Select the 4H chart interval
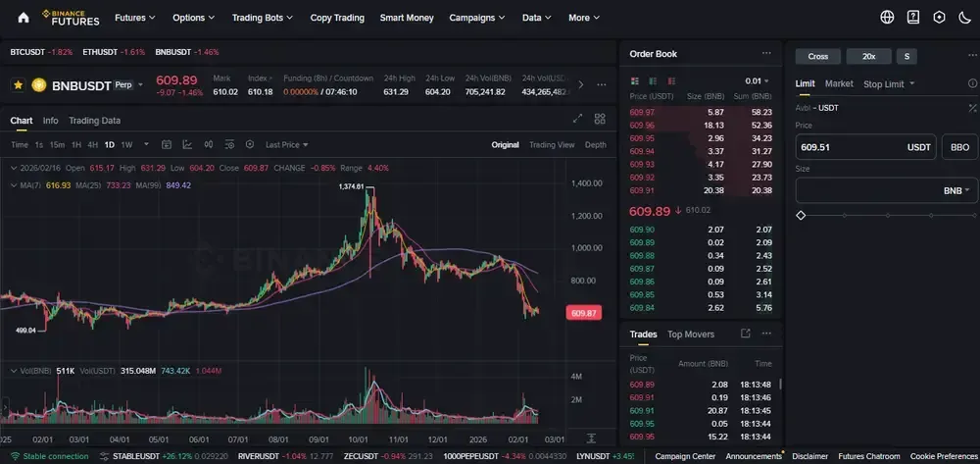The height and width of the screenshot is (464, 980). pyautogui.click(x=92, y=144)
